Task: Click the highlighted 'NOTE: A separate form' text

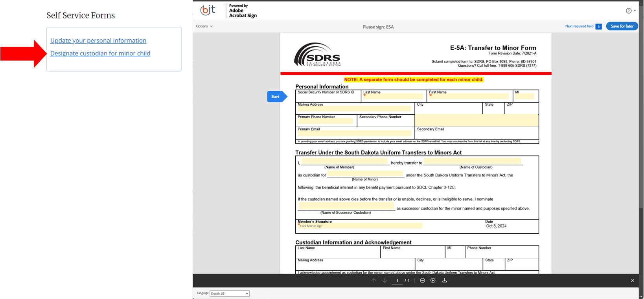Action: click(414, 79)
